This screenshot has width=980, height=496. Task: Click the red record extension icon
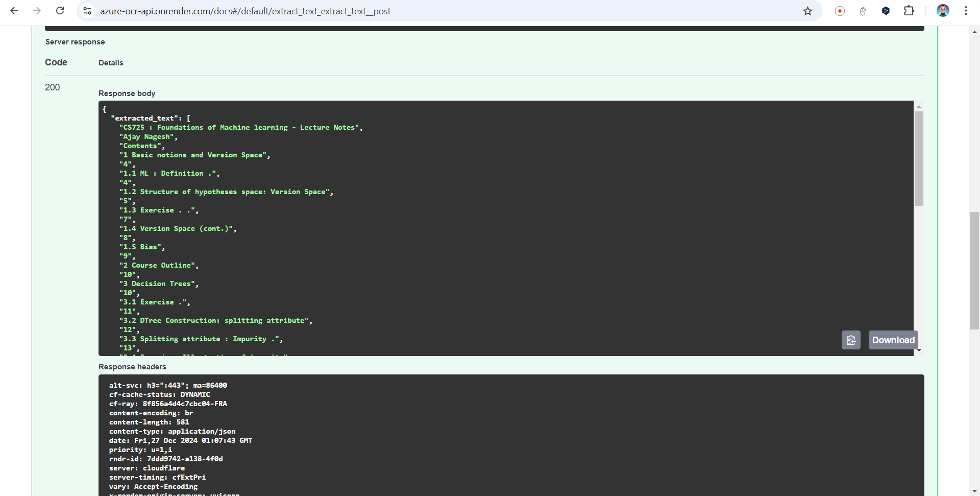coord(840,11)
